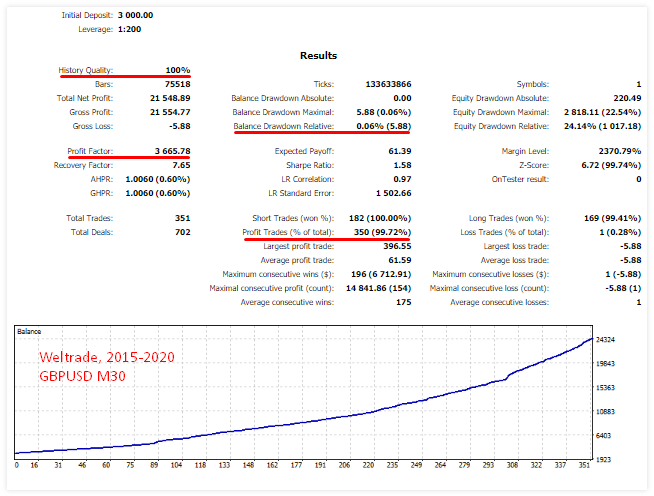Click the Results heading

(318, 55)
